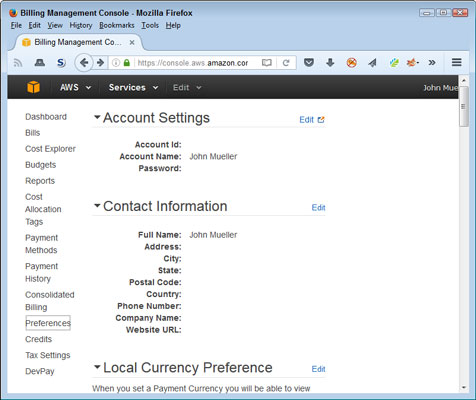Viewport: 476px width, 400px height.
Task: Click the Account Name value John Mueller
Action: [213, 156]
